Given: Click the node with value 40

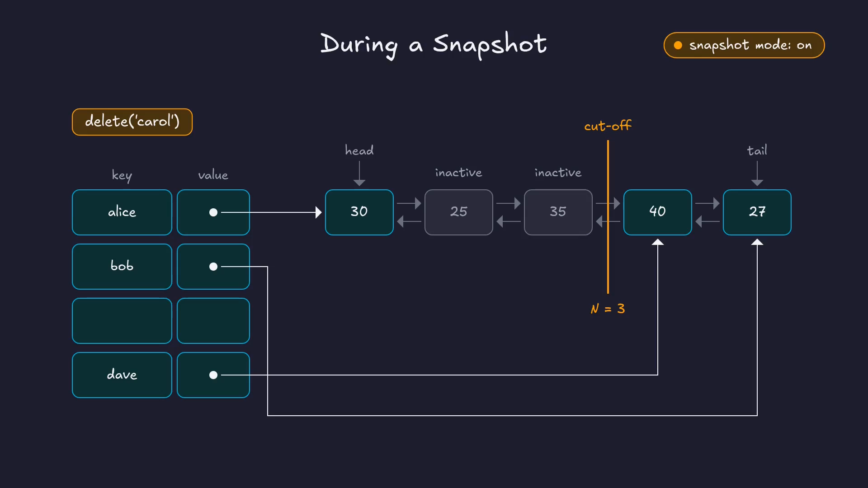Looking at the screenshot, I should pyautogui.click(x=658, y=212).
